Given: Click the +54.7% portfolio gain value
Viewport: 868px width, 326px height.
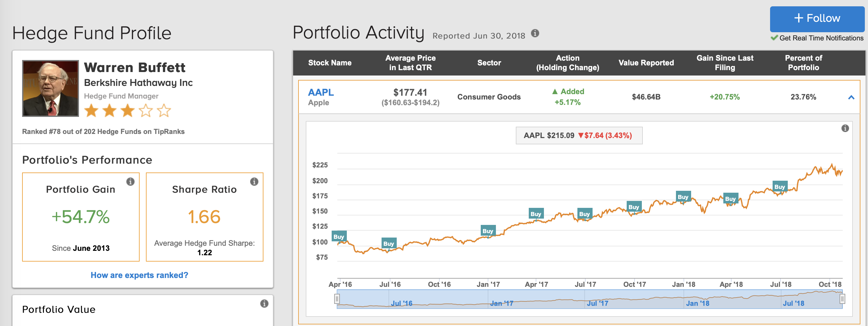Looking at the screenshot, I should [x=81, y=217].
